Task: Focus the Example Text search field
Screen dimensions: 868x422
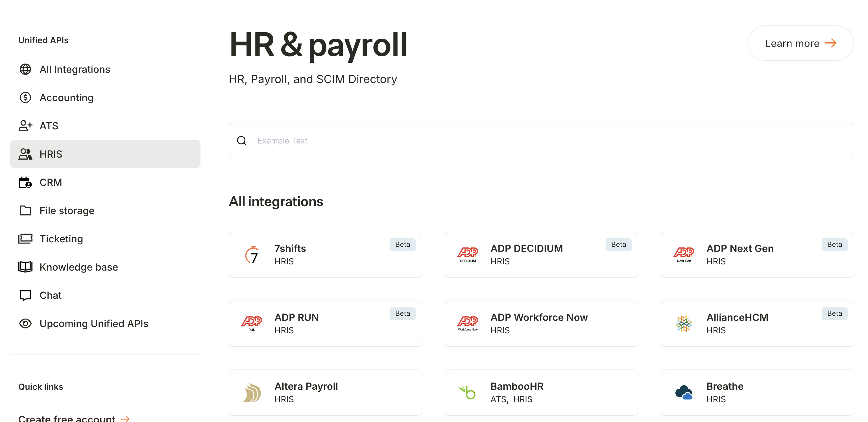Action: (x=541, y=141)
